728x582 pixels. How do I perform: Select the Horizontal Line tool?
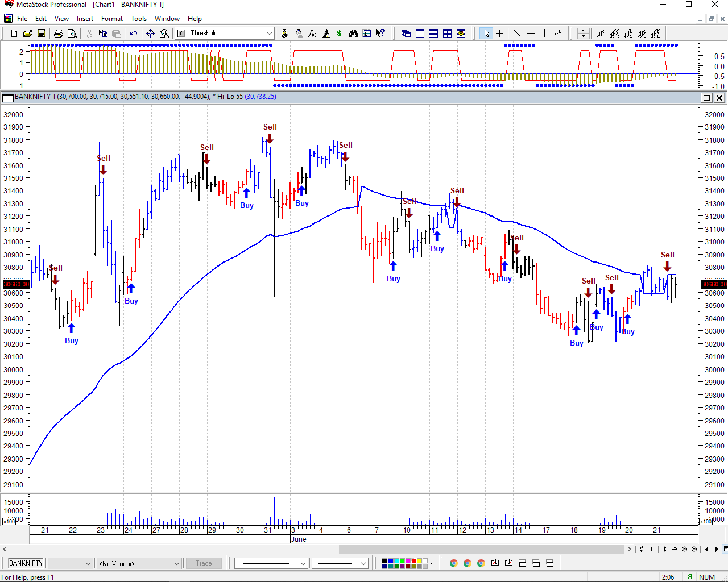[x=531, y=34]
